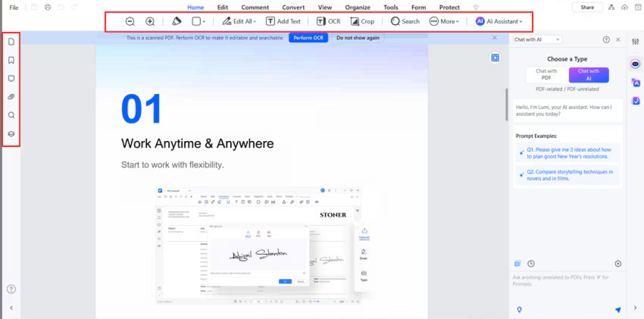Expand the Edit All dropdown
This screenshot has width=644, height=319.
point(240,21)
